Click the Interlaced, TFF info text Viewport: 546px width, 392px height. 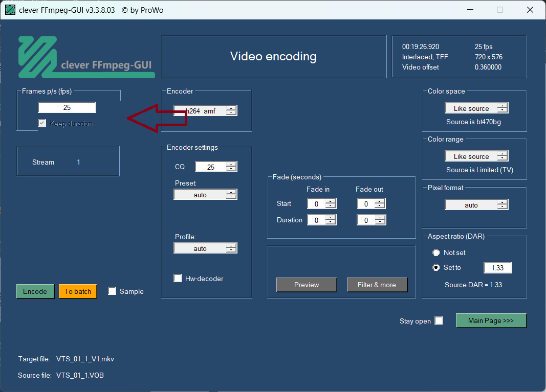(x=425, y=57)
